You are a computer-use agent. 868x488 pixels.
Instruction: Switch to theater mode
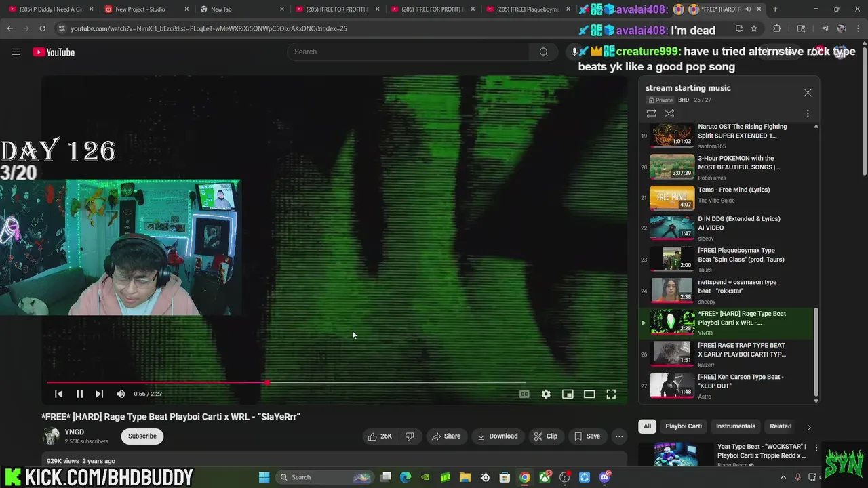[x=589, y=394]
